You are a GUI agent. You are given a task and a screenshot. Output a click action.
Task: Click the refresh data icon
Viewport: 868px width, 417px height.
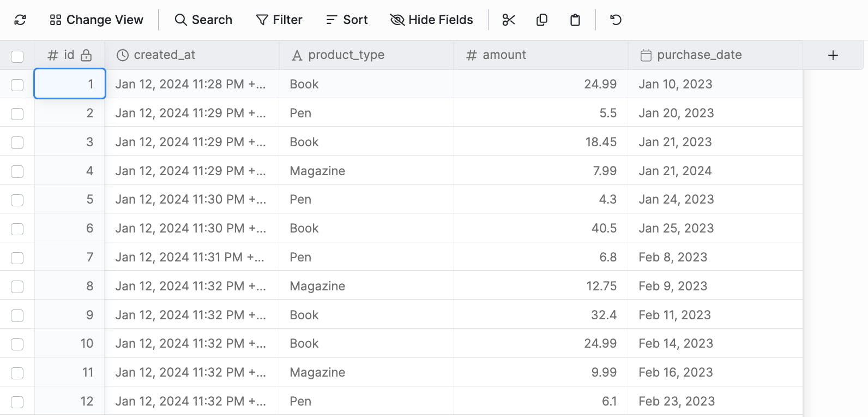click(20, 20)
